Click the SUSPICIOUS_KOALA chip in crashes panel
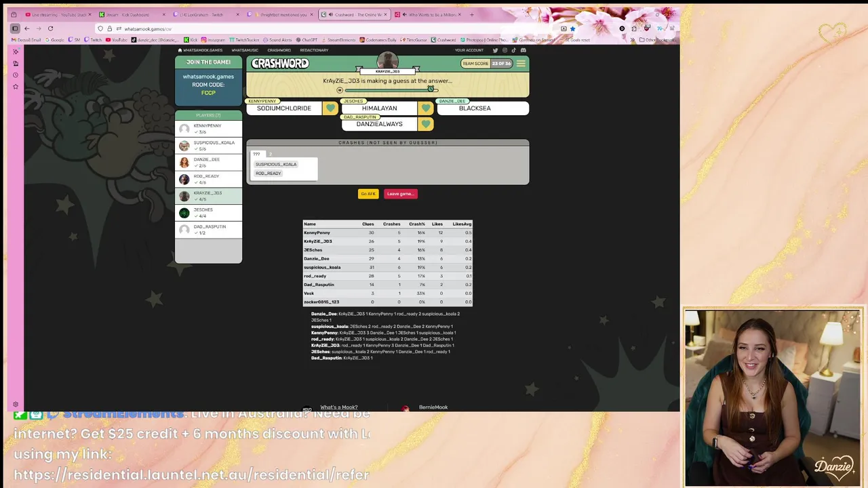Viewport: 868px width, 488px height. tap(276, 164)
